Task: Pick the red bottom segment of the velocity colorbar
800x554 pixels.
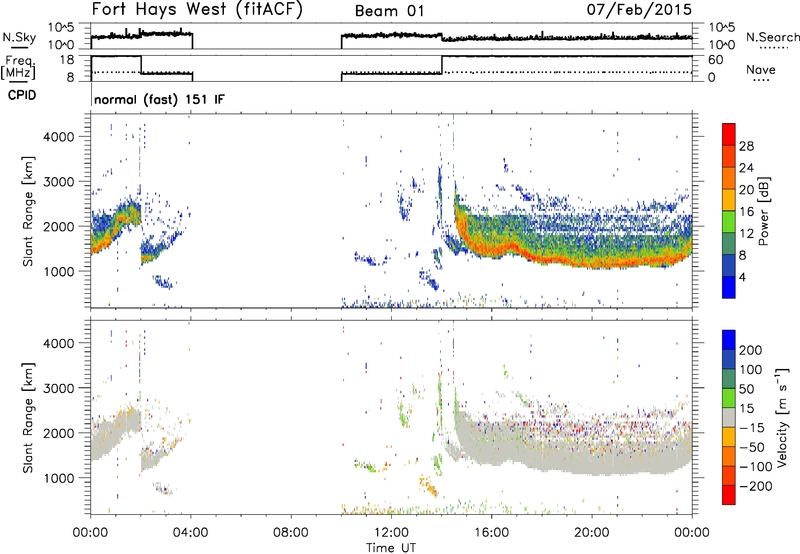Action: point(729,495)
